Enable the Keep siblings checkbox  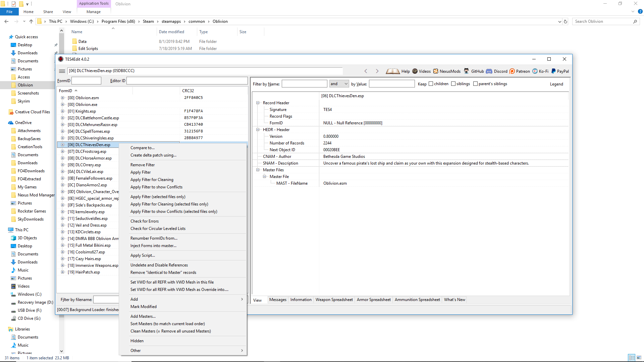pos(453,84)
